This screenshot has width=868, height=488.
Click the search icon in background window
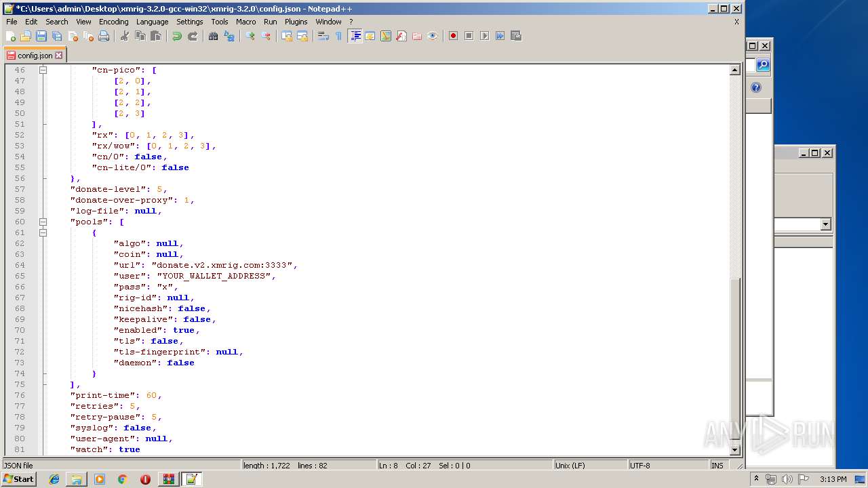763,65
